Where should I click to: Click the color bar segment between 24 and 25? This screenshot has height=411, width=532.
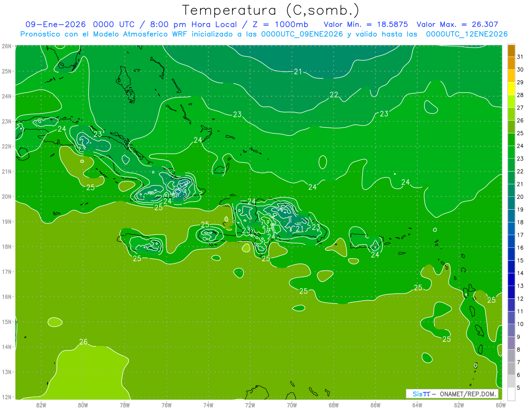tap(511, 140)
